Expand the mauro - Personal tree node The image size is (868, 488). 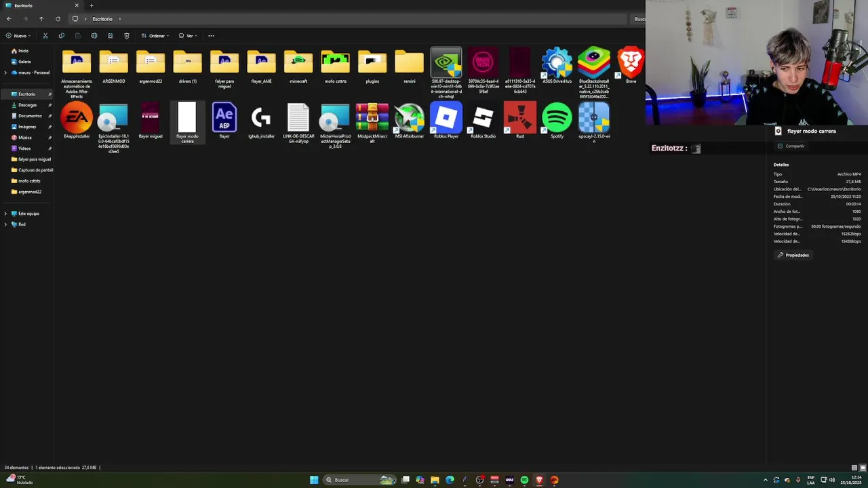5,73
